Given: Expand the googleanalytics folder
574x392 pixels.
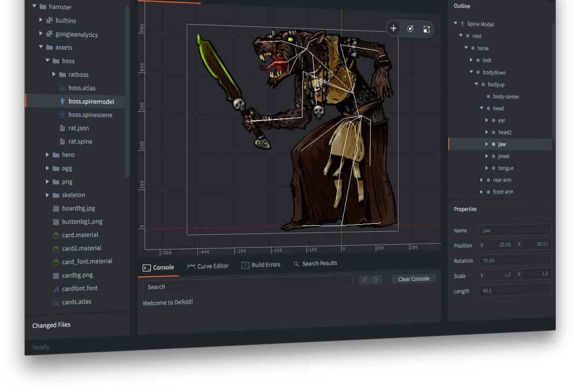Looking at the screenshot, I should 41,33.
